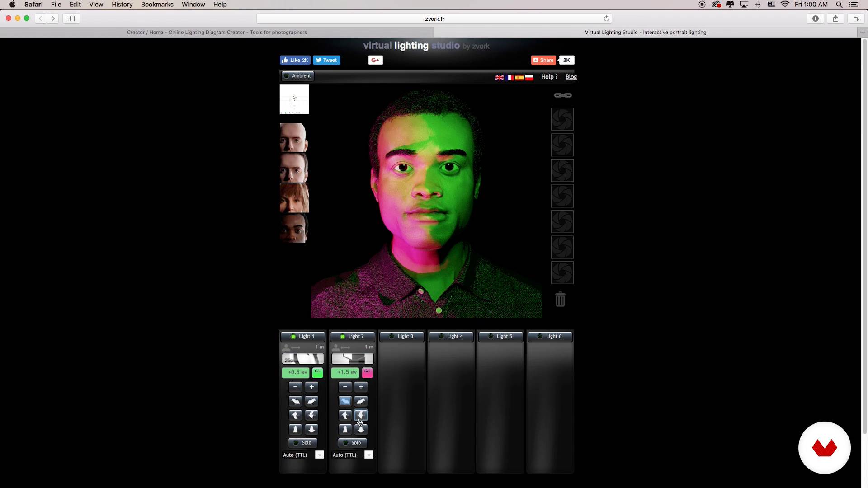Enable Light 4

coord(451,337)
